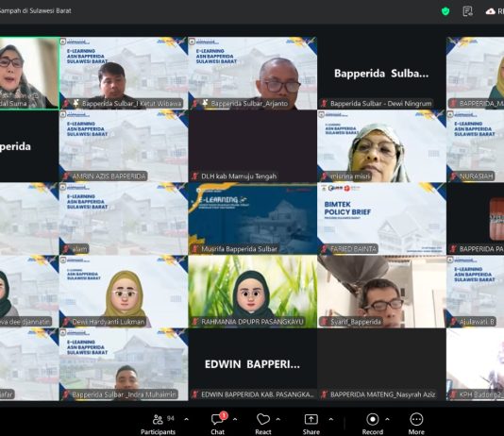
Task: Click the muted mic icon beside EDWIN BAPPERIDA
Action: tap(195, 394)
